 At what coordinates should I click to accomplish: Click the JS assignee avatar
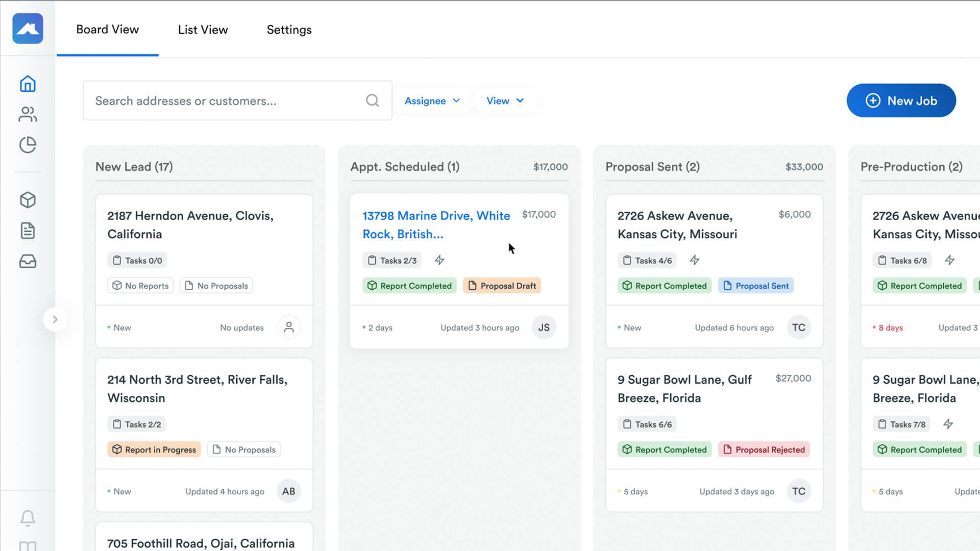(x=544, y=327)
